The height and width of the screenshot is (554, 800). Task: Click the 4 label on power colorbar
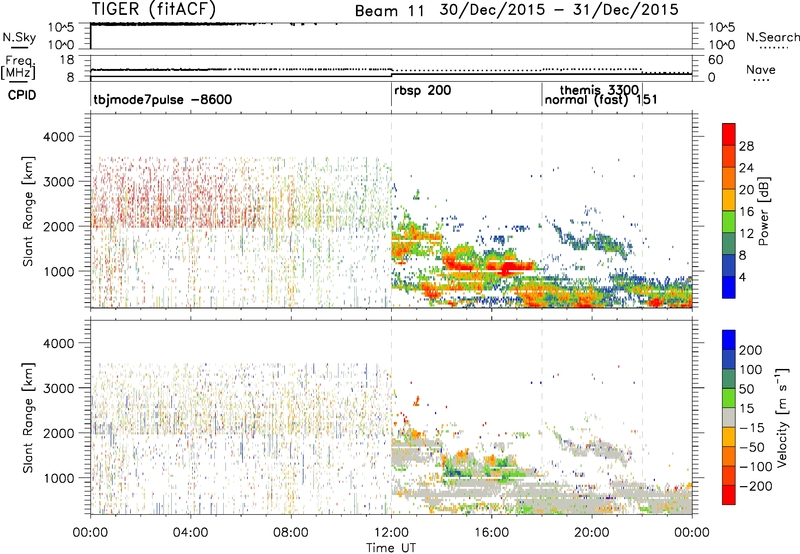point(743,278)
